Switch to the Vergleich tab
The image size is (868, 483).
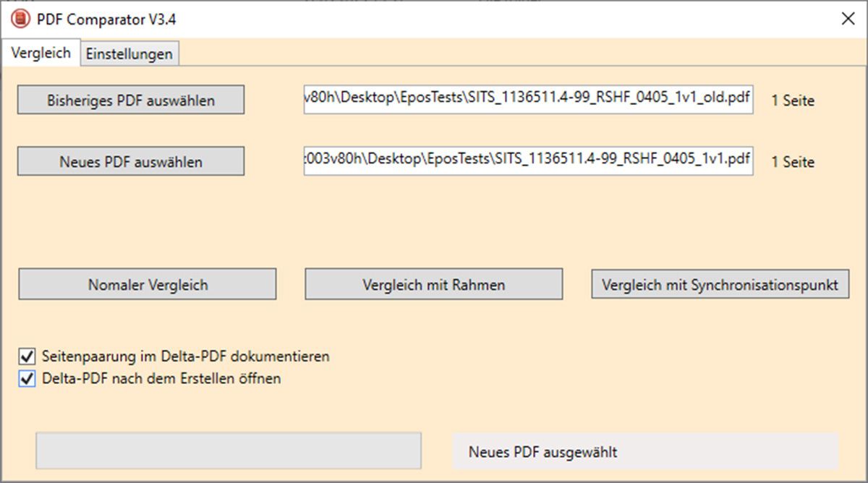point(41,53)
